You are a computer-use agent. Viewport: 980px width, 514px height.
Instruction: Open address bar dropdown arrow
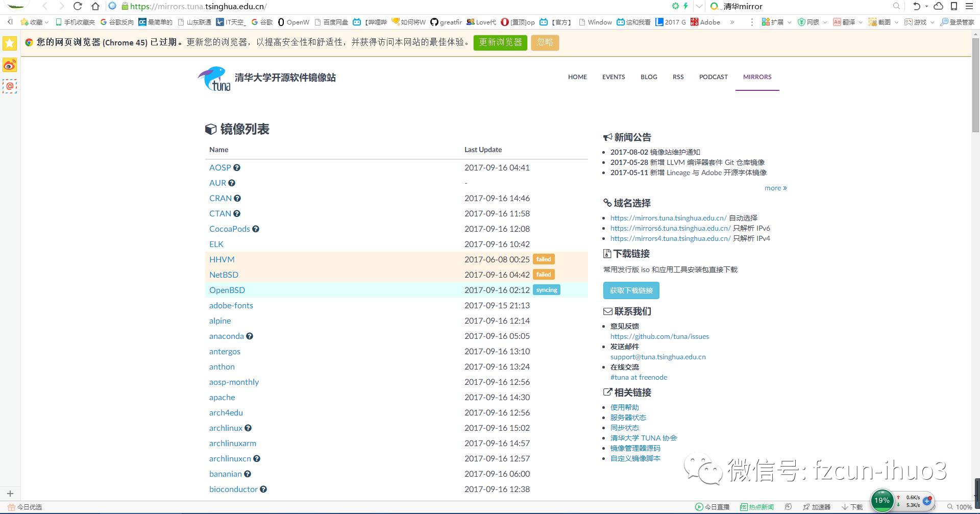(x=699, y=6)
